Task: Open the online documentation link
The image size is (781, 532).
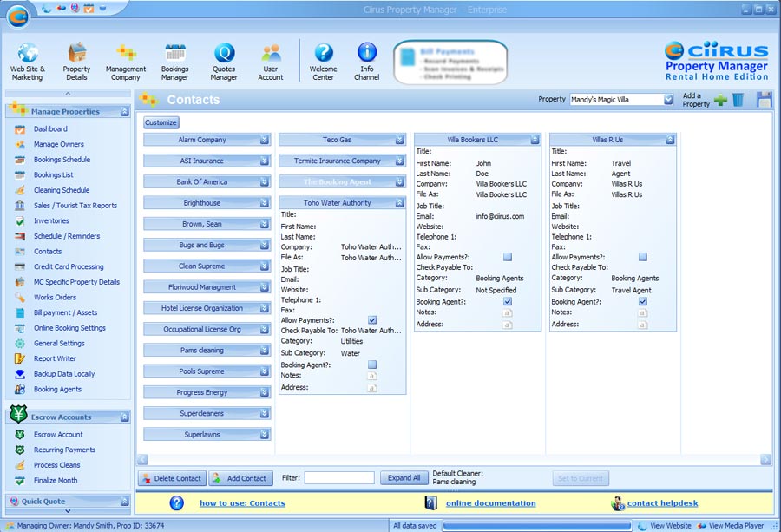Action: coord(491,503)
